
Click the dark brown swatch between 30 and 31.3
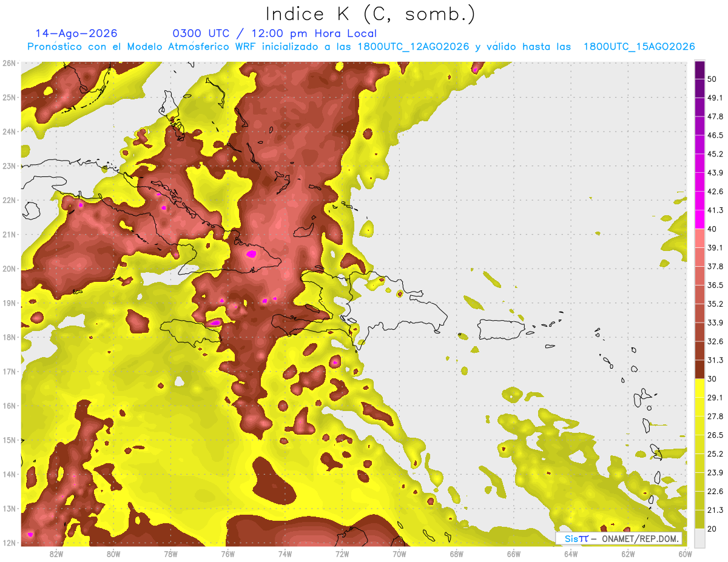(699, 369)
